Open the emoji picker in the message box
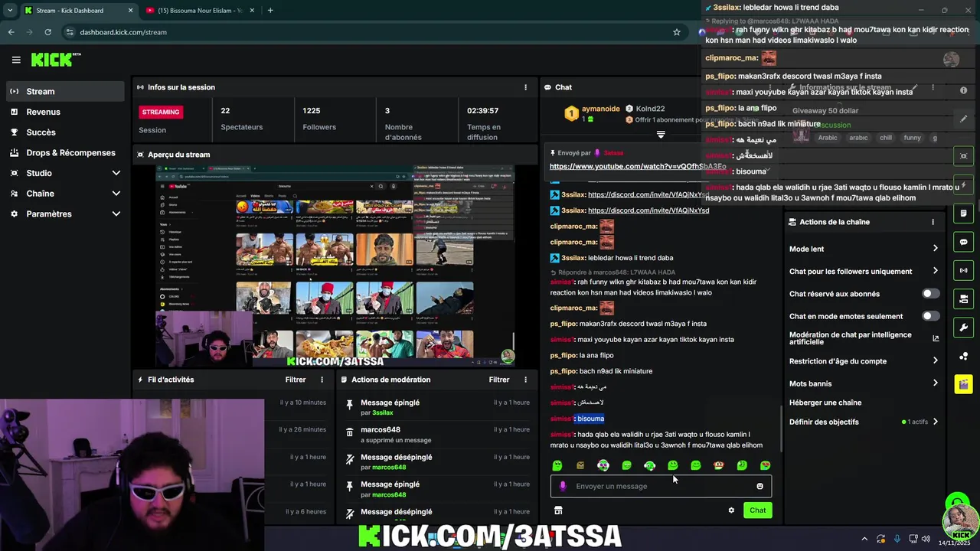This screenshot has width=980, height=551. (x=759, y=486)
